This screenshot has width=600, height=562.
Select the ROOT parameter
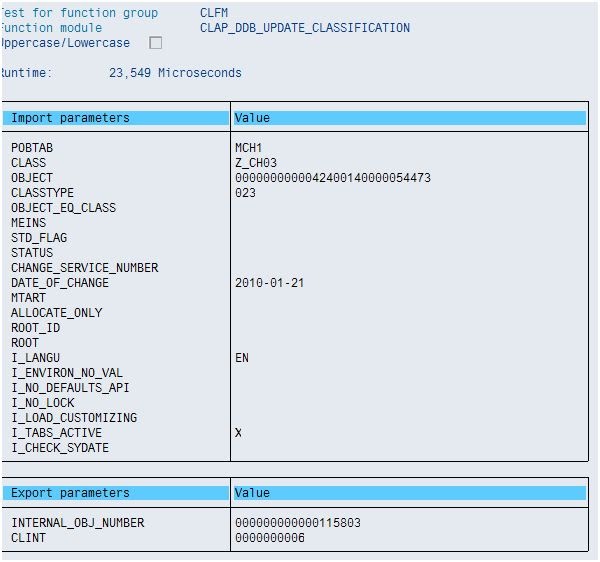(25, 343)
